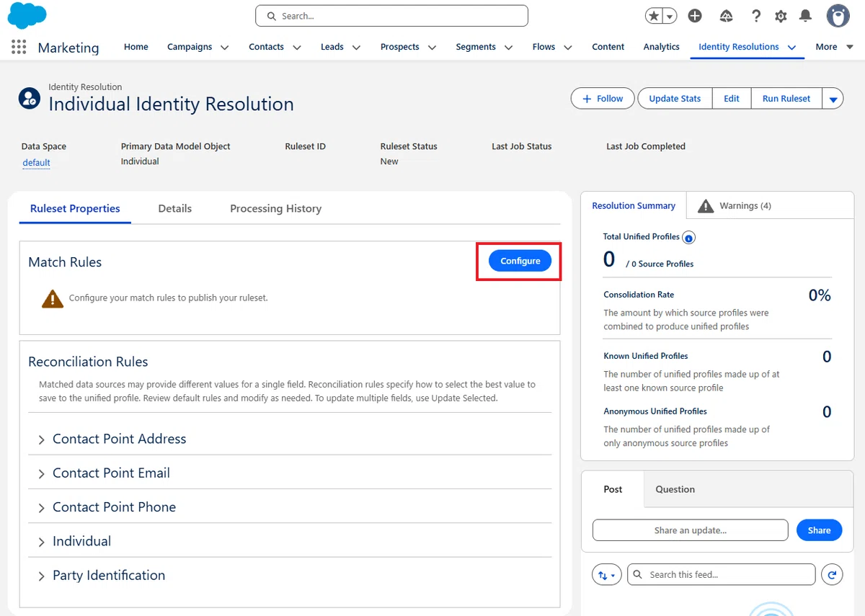Open the Prospects nav tab

400,47
